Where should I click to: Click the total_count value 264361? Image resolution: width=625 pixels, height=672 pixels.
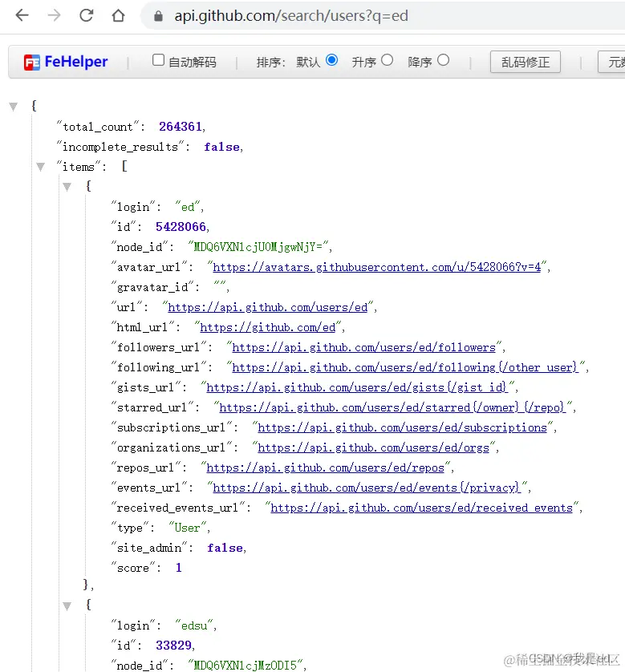[180, 127]
